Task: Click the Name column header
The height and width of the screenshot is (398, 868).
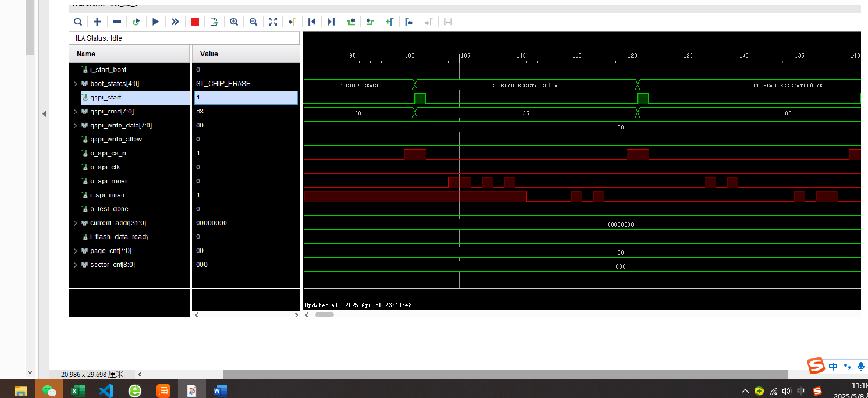Action: pyautogui.click(x=129, y=54)
